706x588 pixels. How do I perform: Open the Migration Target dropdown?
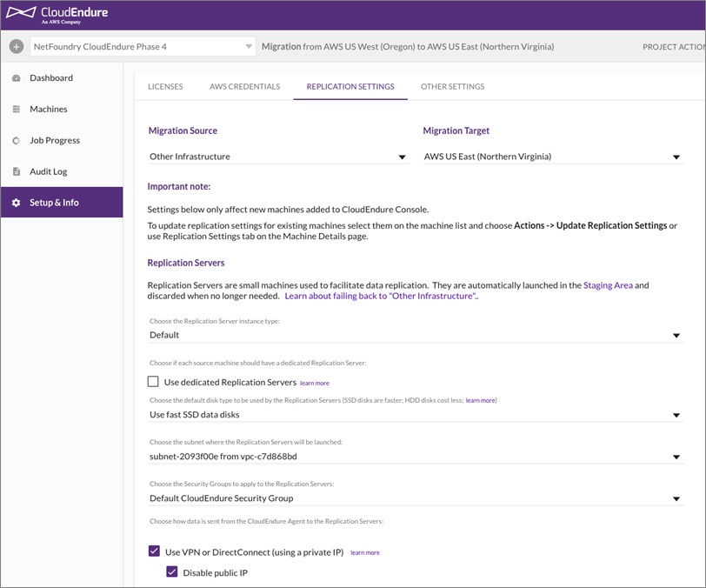pos(553,157)
